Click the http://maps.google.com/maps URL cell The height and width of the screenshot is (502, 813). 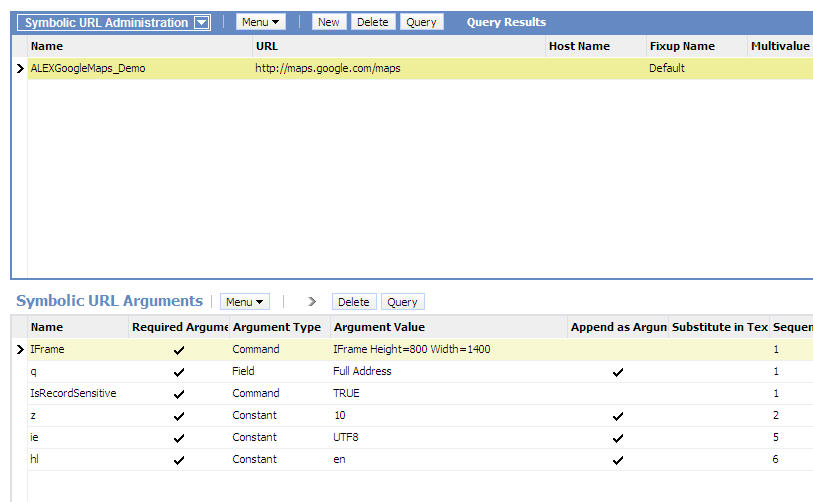pos(399,68)
